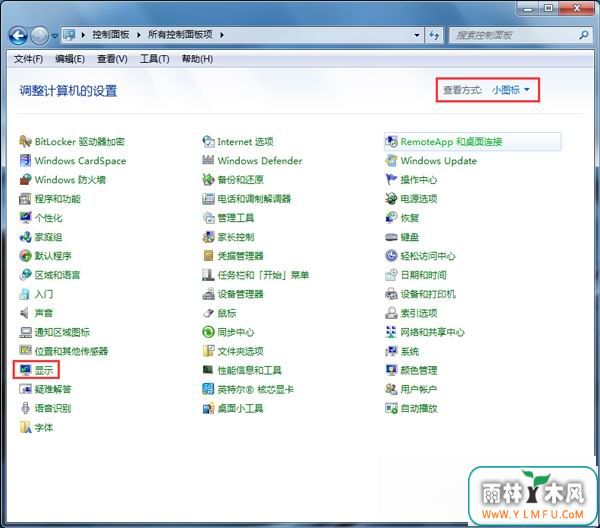Click the 程序和功能 icon
The width and height of the screenshot is (600, 528).
click(x=25, y=199)
